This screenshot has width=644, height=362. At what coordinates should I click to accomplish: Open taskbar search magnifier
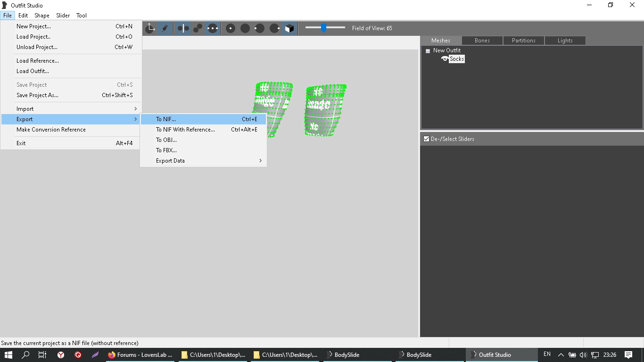(x=25, y=355)
